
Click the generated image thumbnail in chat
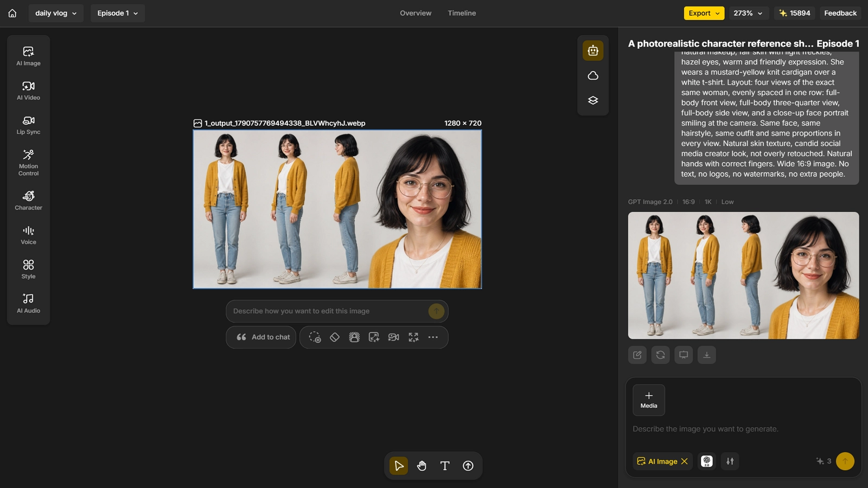[x=743, y=275]
